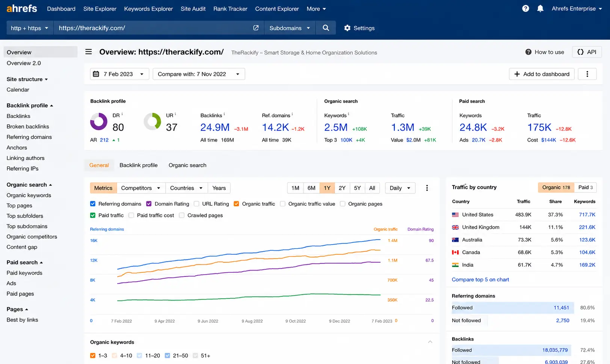610x364 pixels.
Task: Toggle the hamburger sidebar menu icon
Action: [88, 52]
